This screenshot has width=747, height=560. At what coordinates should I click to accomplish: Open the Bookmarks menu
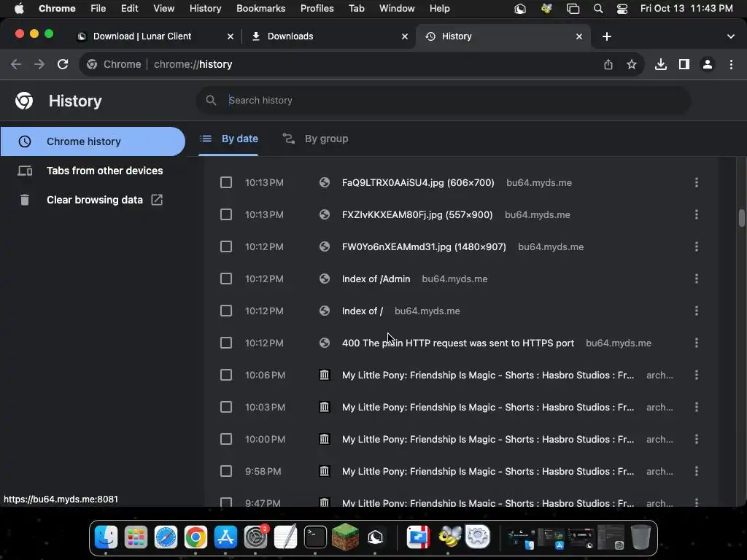[x=260, y=9]
